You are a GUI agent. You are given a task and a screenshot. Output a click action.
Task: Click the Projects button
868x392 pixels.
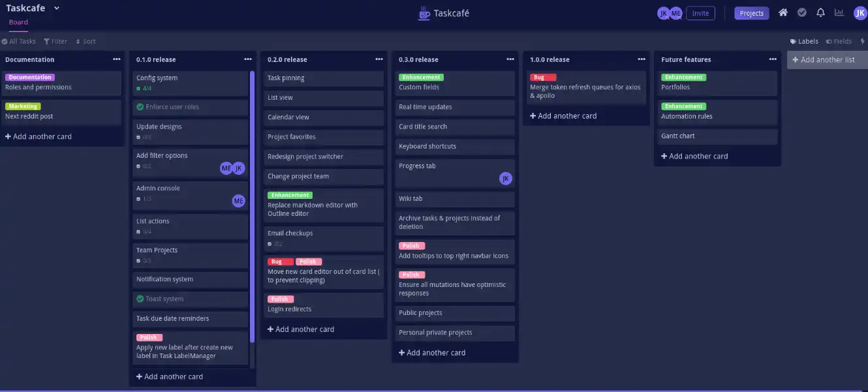pyautogui.click(x=752, y=13)
